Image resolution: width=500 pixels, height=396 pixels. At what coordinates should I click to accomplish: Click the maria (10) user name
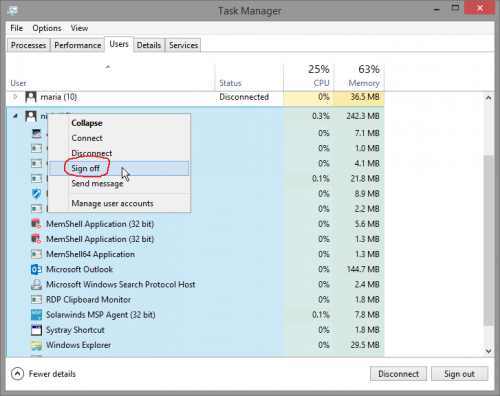(59, 97)
